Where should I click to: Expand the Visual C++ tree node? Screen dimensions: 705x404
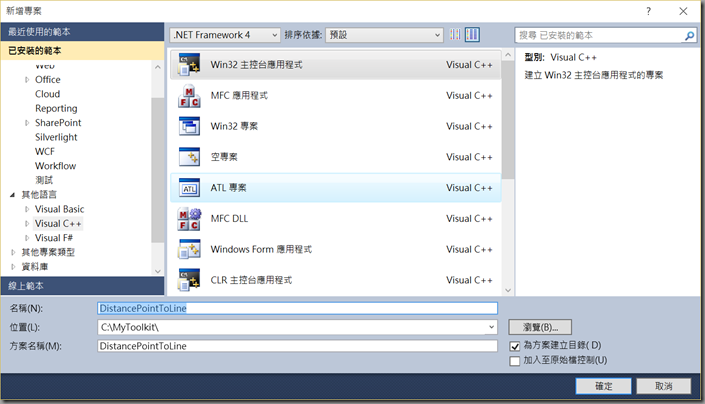coord(27,223)
